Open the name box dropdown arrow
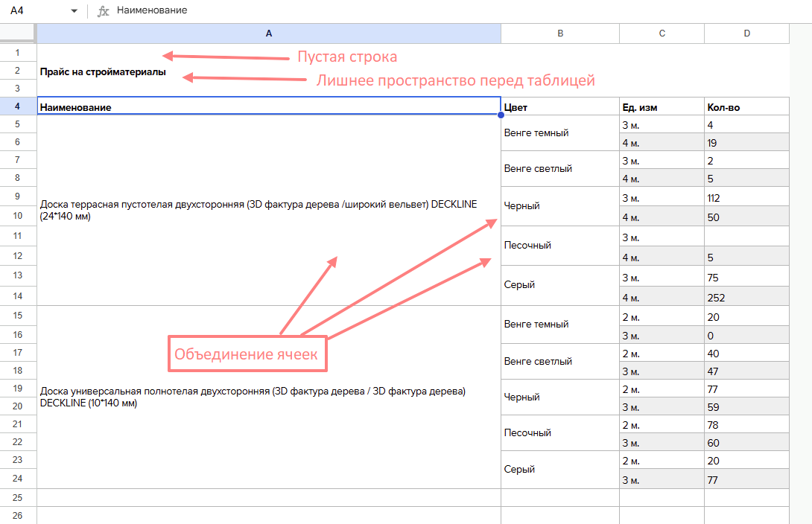The image size is (812, 524). pos(74,11)
